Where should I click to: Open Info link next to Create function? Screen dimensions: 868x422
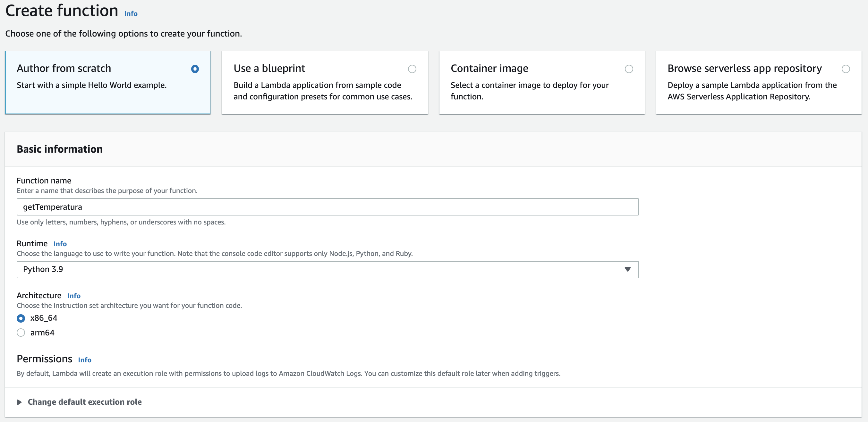pyautogui.click(x=131, y=14)
